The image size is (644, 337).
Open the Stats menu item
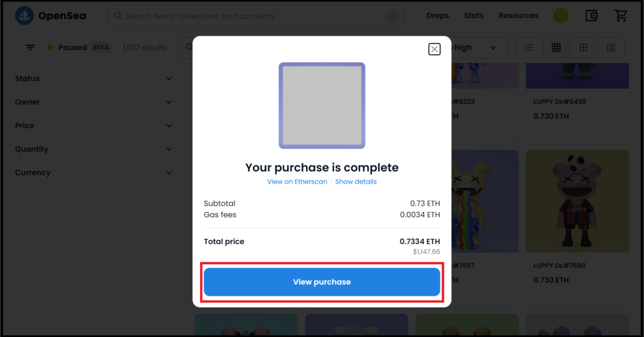[474, 16]
